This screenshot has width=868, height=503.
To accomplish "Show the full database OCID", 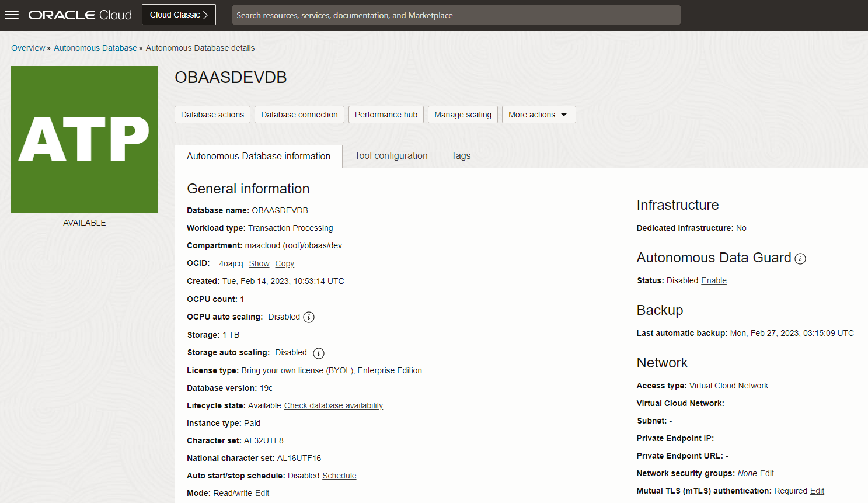I will [x=259, y=263].
